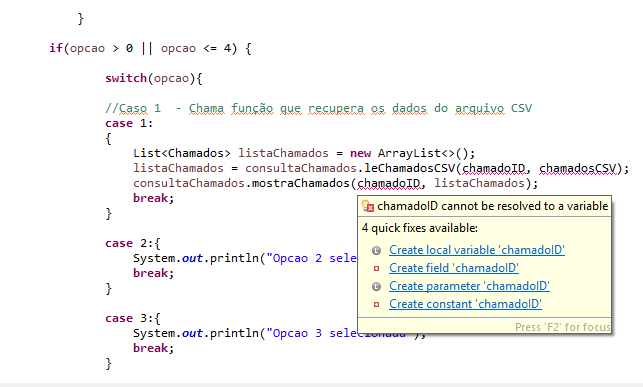Click the 'Caso 1' comment line
The height and width of the screenshot is (387, 643).
319,108
